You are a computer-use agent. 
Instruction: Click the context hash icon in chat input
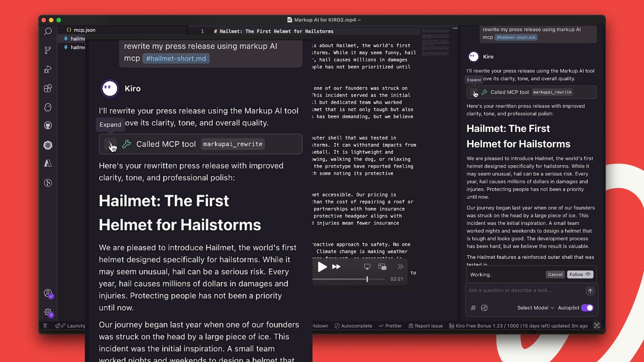tap(473, 308)
